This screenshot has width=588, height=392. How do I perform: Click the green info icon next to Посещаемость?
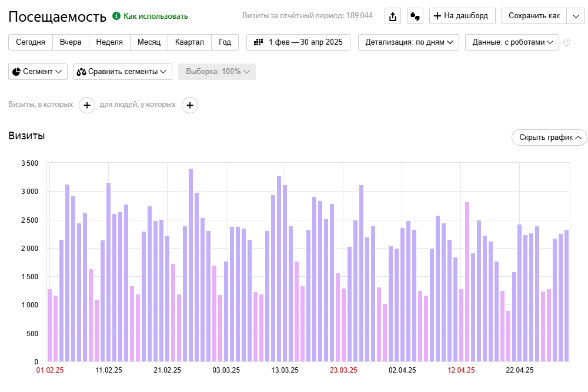point(116,16)
